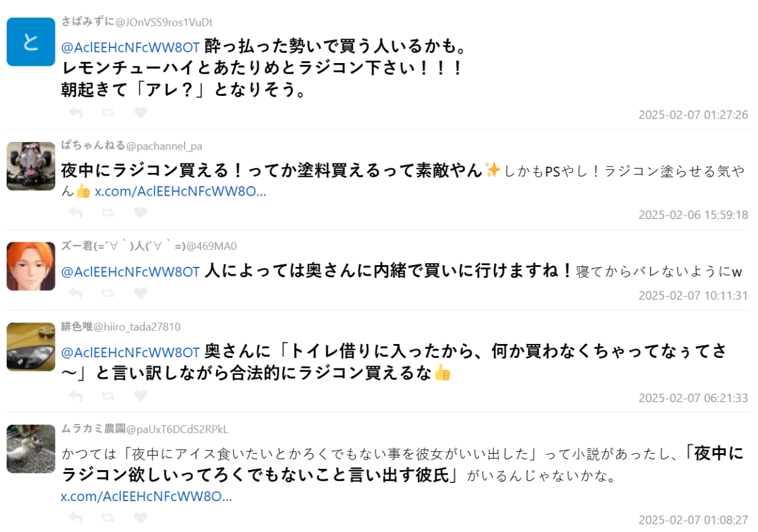Retweet 緋色唯's toilet excuse tweet
The width and height of the screenshot is (758, 532).
pos(108,396)
